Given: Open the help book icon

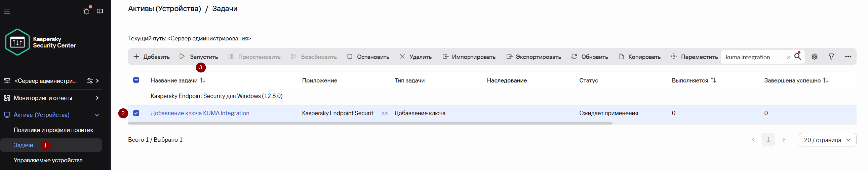Looking at the screenshot, I should click(100, 11).
